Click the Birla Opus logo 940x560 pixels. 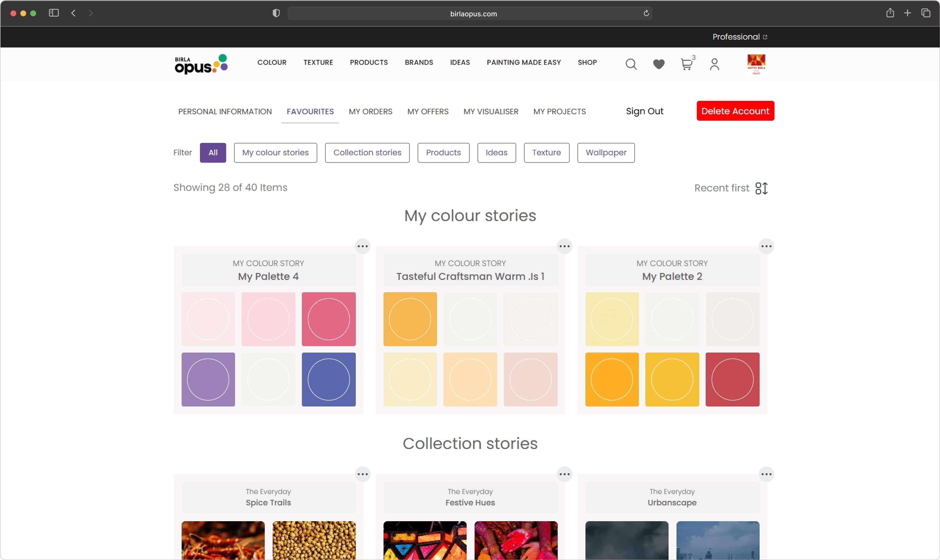pyautogui.click(x=201, y=64)
